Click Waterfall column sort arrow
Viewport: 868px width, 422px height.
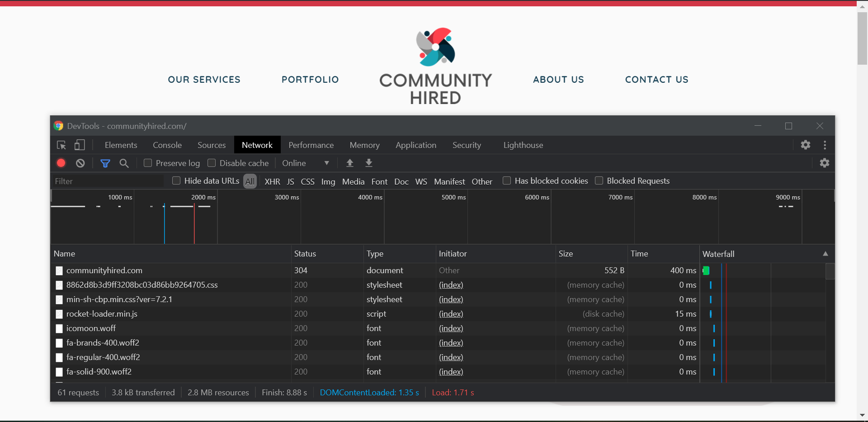(825, 254)
